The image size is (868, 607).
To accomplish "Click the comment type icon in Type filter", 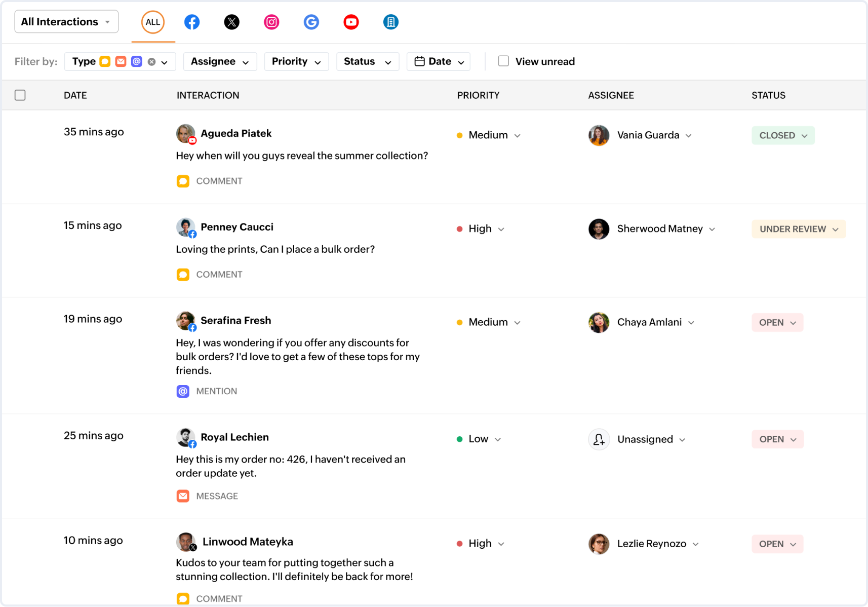I will click(x=105, y=61).
